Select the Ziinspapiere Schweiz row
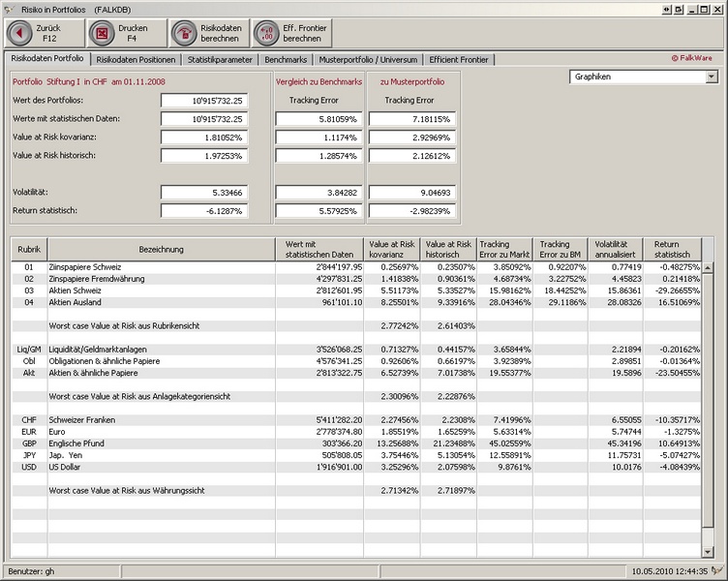Screen dimensions: 728x581 click(356, 267)
